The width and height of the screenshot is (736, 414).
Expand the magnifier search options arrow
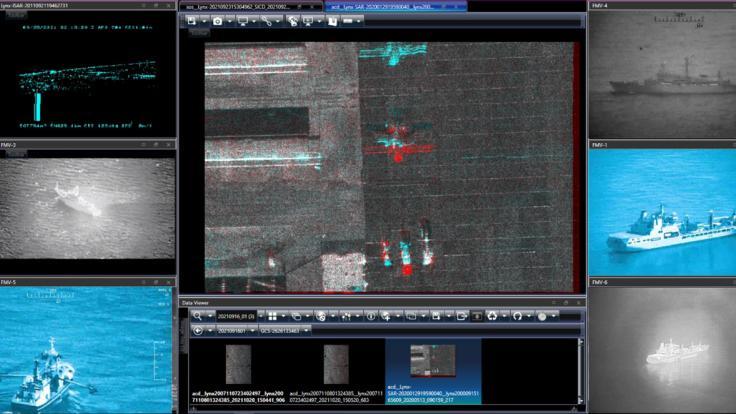tap(210, 316)
